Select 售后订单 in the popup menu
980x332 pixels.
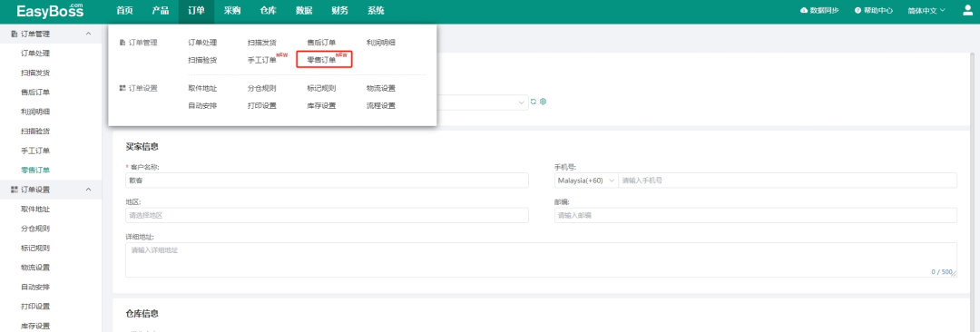tap(321, 43)
